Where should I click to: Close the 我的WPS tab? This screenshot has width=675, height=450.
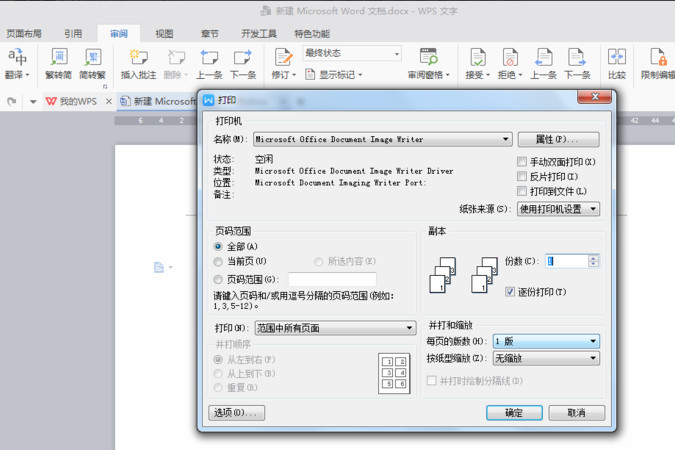pyautogui.click(x=109, y=101)
